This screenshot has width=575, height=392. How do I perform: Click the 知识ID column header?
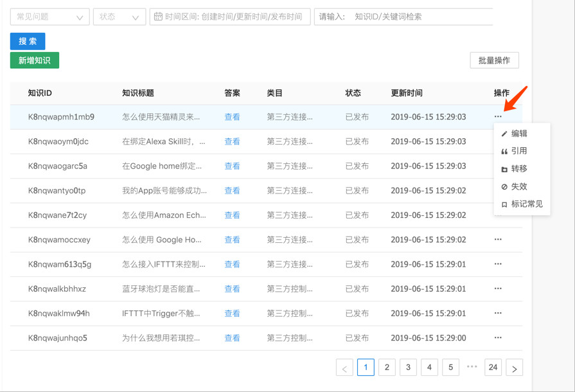pos(40,93)
